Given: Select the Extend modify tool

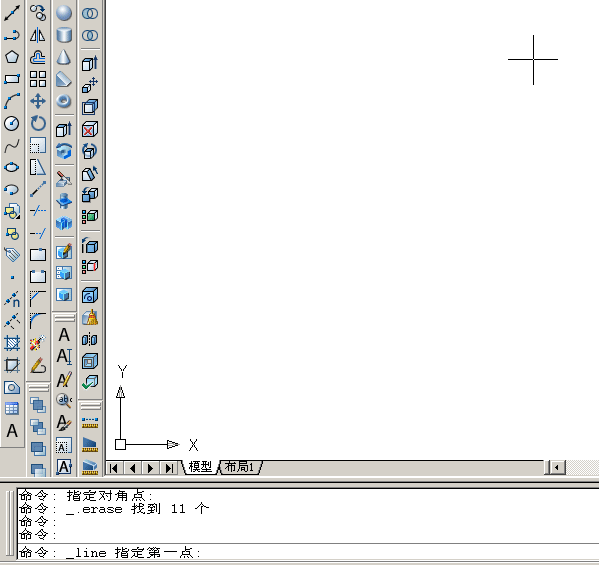Looking at the screenshot, I should (38, 233).
